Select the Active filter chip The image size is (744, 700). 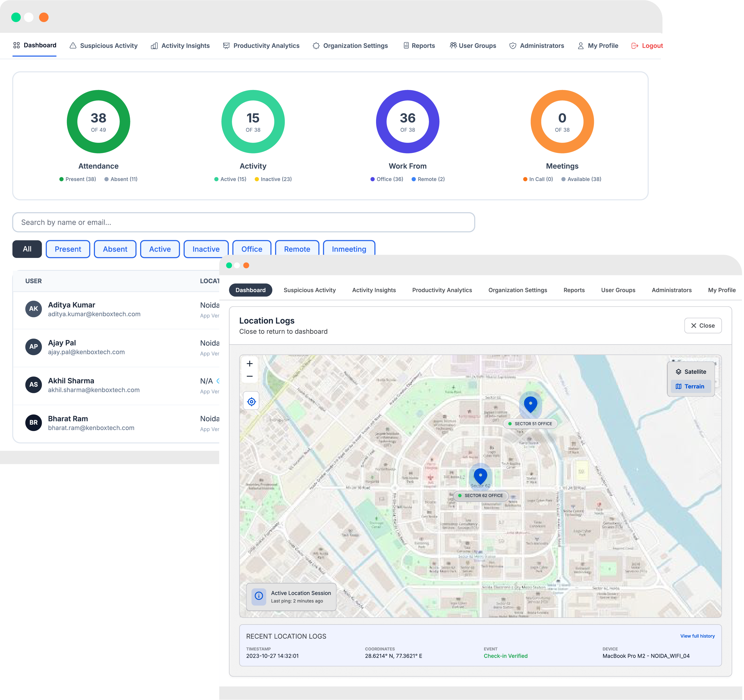160,249
